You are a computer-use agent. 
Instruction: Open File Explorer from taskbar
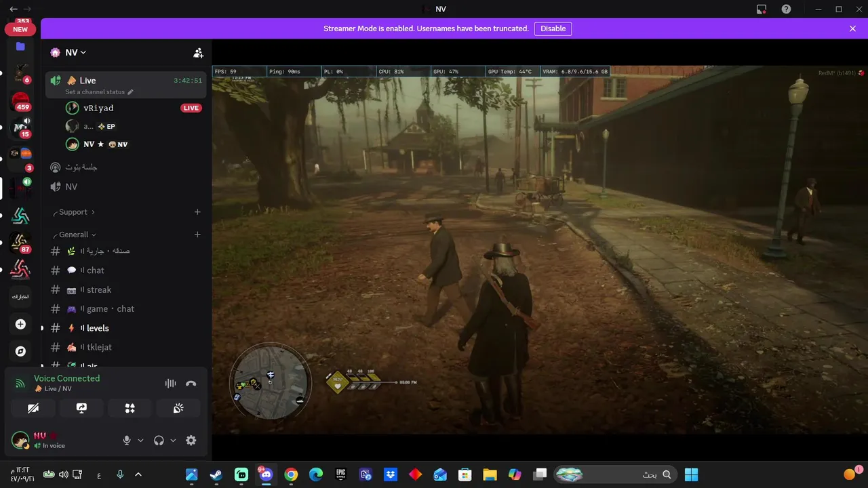(x=490, y=474)
